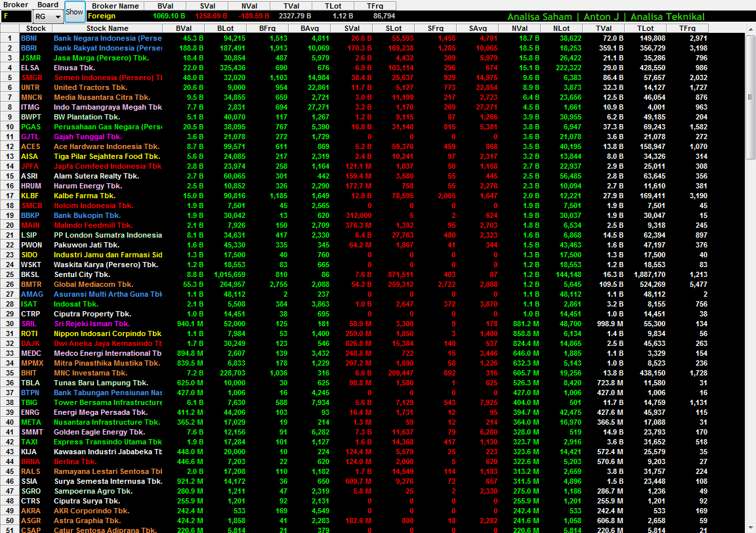
Task: Select the DAJK stock code
Action: point(30,343)
